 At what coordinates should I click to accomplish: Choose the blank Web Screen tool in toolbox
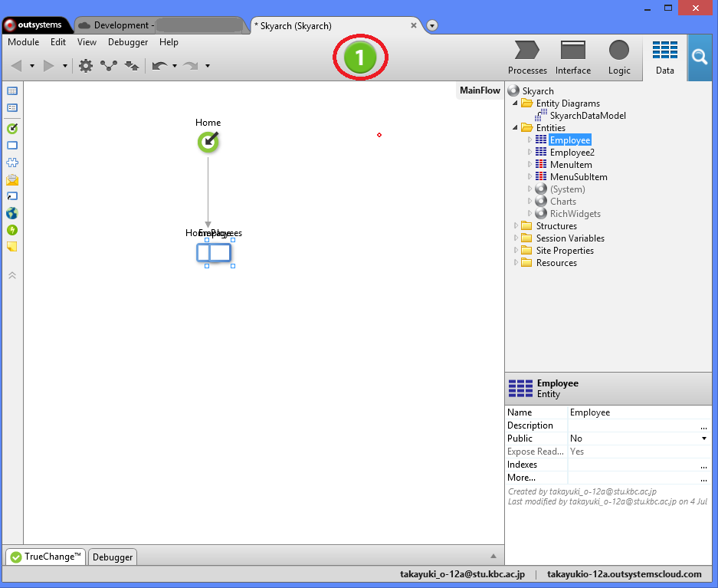point(12,146)
